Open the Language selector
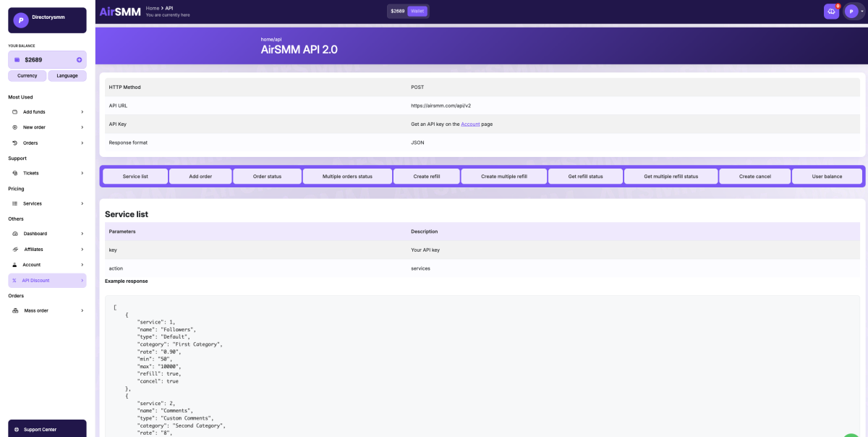This screenshot has height=437, width=868. 67,76
